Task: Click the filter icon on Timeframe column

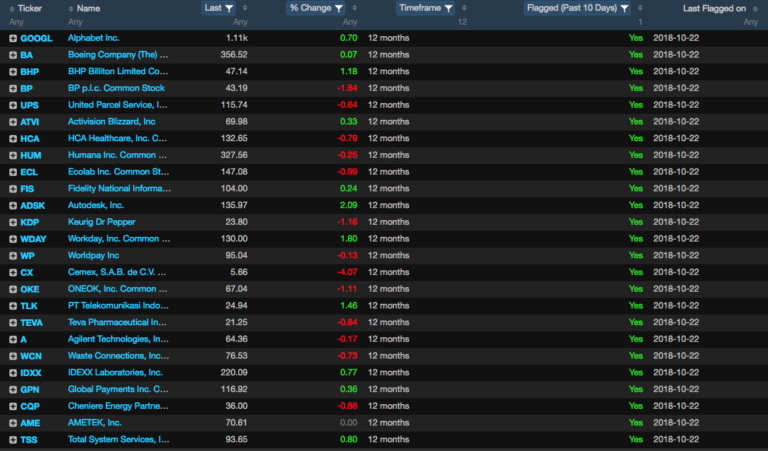Action: coord(448,8)
